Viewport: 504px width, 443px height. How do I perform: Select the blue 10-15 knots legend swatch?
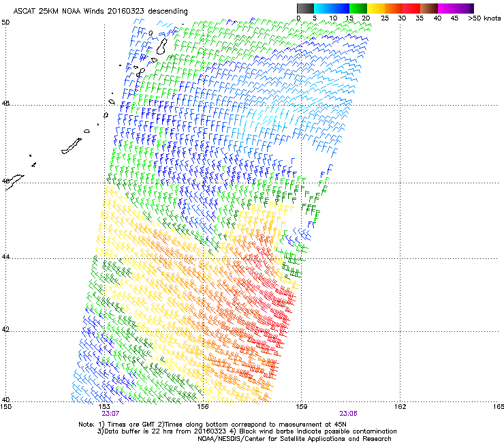pyautogui.click(x=341, y=8)
